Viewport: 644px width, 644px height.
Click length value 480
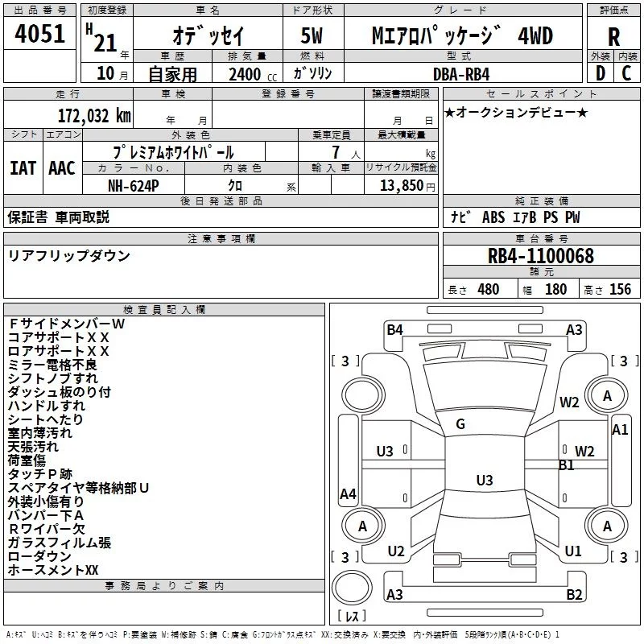(489, 290)
